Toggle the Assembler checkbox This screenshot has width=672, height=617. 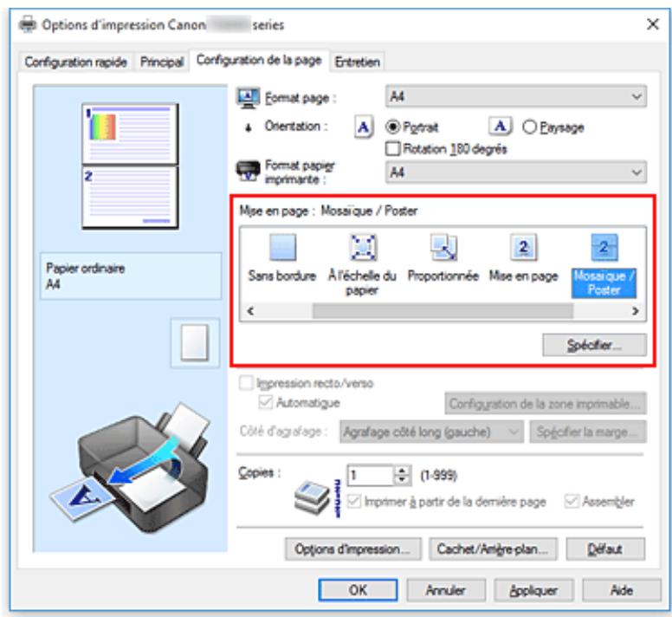click(572, 501)
